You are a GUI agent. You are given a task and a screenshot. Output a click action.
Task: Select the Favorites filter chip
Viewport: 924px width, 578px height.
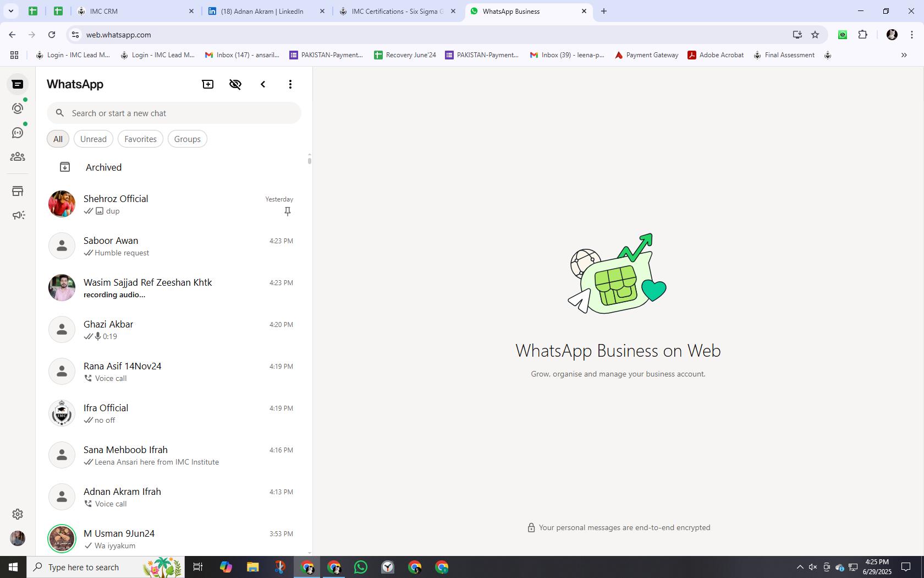pyautogui.click(x=140, y=139)
